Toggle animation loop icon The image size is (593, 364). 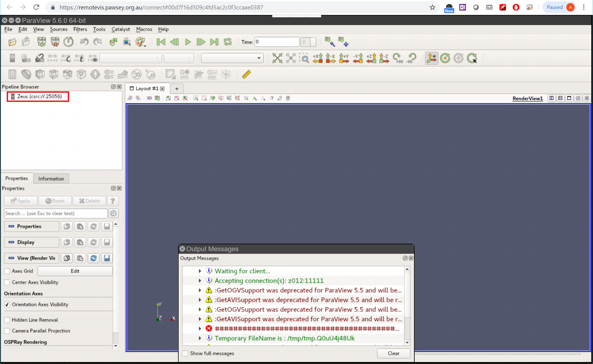(x=228, y=42)
